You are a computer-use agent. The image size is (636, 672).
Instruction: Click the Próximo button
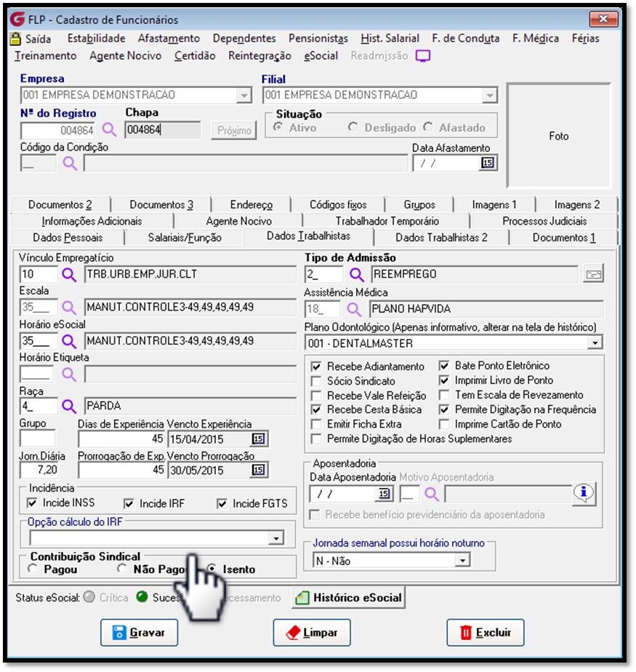coord(234,130)
